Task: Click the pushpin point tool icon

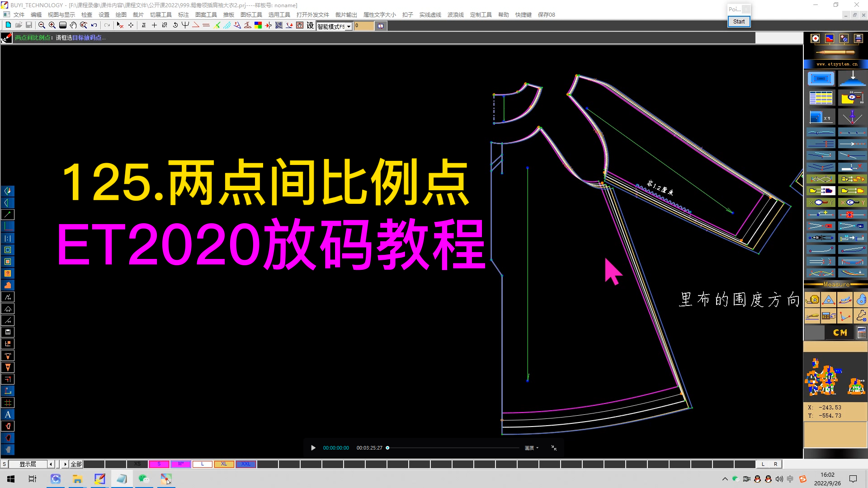Action: 852,117
